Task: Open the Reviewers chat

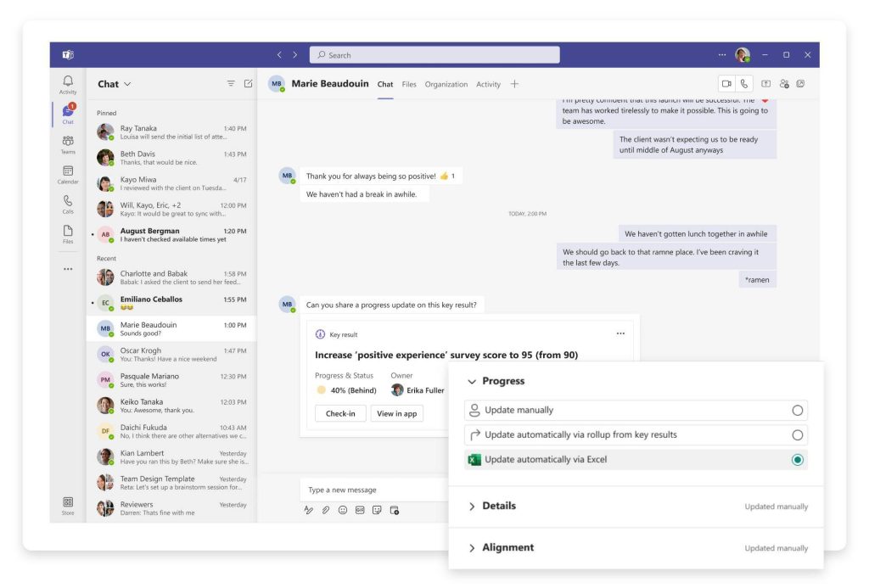Action: pyautogui.click(x=171, y=508)
